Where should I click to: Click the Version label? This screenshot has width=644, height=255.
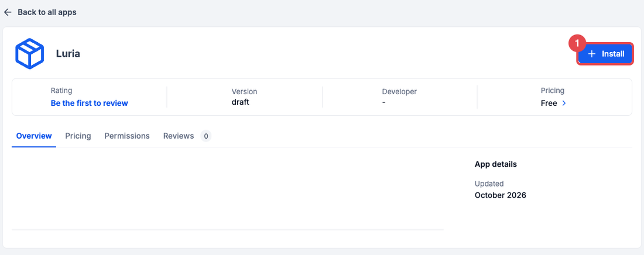tap(244, 92)
